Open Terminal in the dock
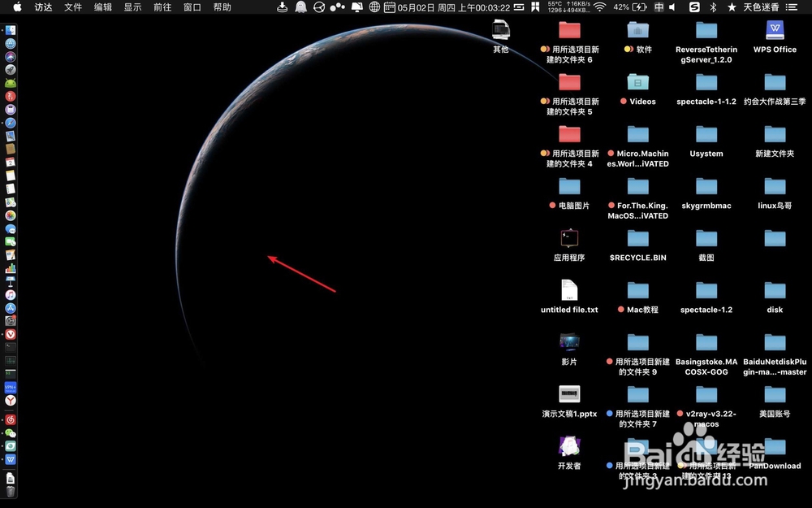This screenshot has width=812, height=508. pos(11,347)
